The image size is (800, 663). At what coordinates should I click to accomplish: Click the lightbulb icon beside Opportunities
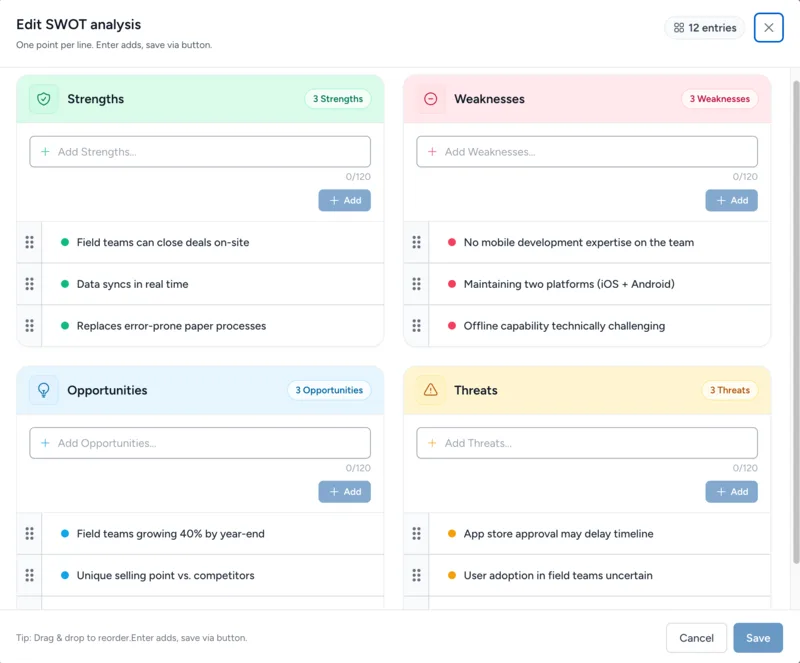42,390
